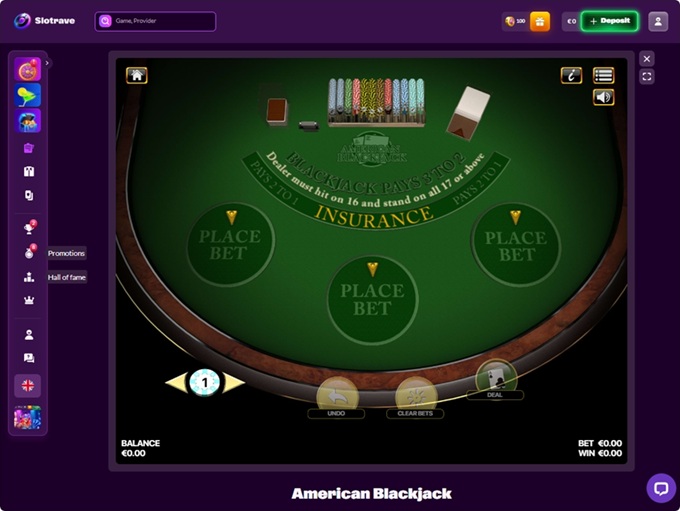
Task: Mute the game sound speaker
Action: [603, 97]
